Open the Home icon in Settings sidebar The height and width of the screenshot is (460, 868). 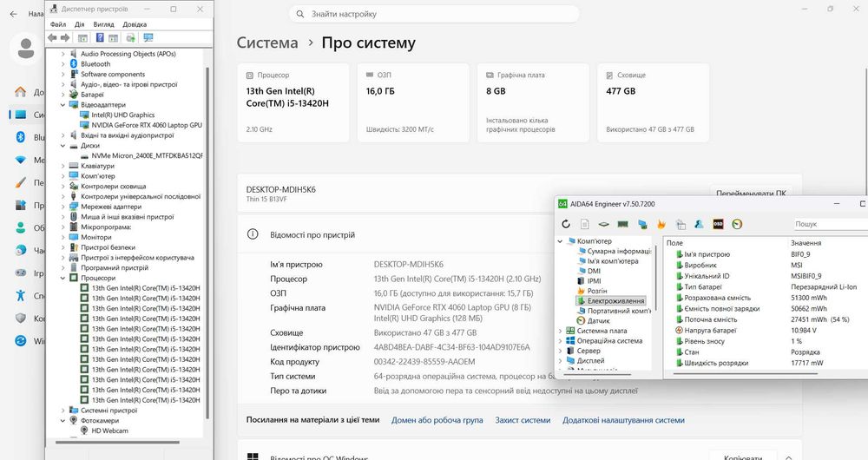21,92
